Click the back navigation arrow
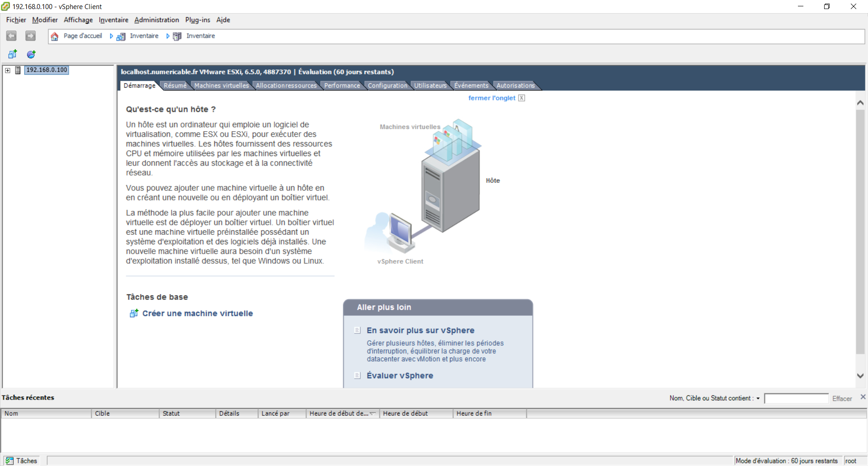The image size is (868, 466). pos(11,36)
